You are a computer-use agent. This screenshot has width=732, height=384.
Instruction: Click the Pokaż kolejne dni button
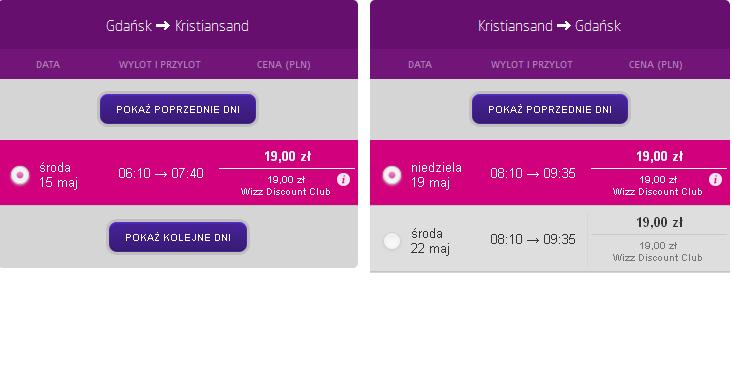[x=178, y=237]
